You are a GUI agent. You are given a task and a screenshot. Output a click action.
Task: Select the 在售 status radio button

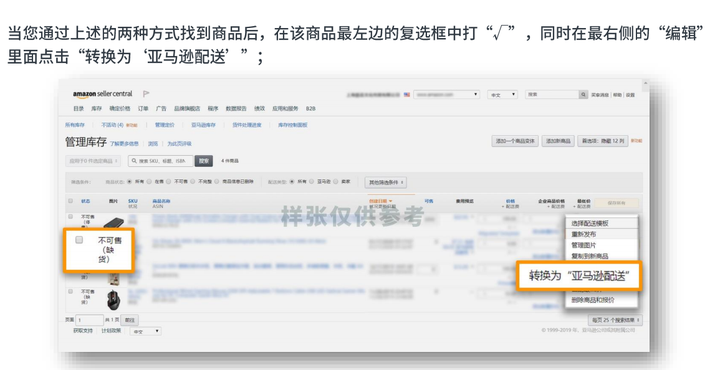pos(149,182)
